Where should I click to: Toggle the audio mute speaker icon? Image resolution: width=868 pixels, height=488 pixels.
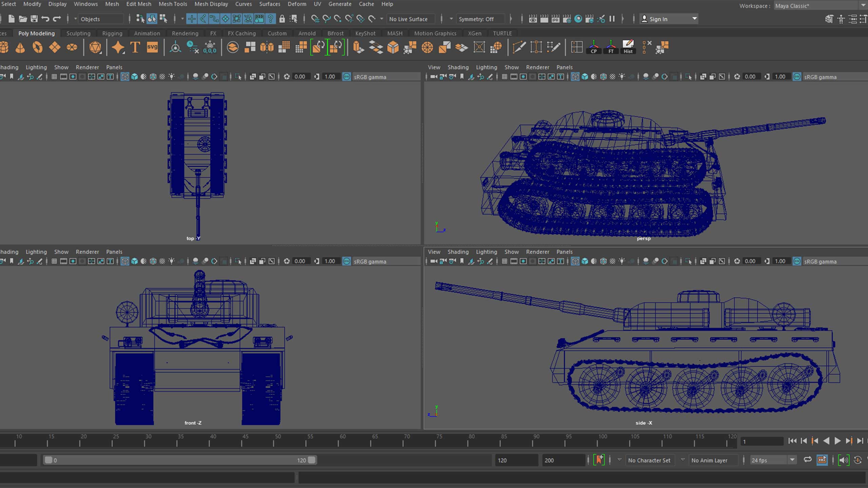click(843, 460)
